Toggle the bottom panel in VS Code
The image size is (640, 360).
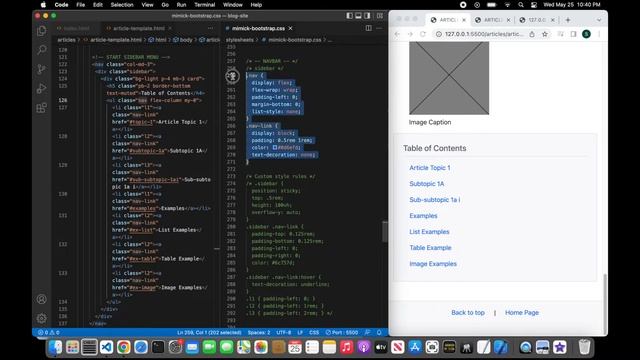pos(358,16)
